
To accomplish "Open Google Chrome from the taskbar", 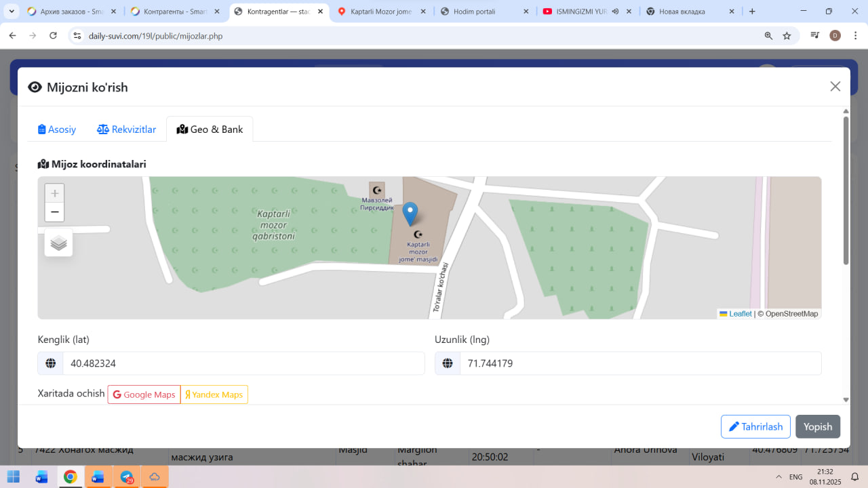I will pos(70,476).
